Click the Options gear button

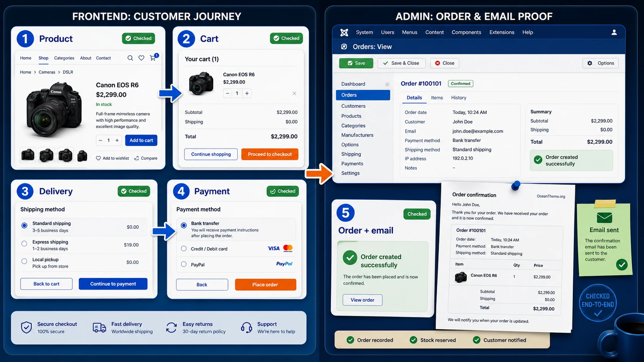(x=600, y=63)
